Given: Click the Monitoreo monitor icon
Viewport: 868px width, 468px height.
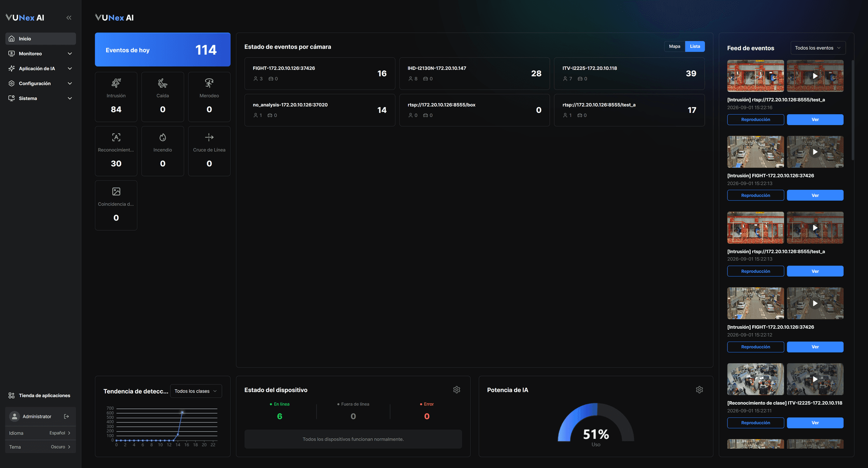Looking at the screenshot, I should (x=12, y=54).
